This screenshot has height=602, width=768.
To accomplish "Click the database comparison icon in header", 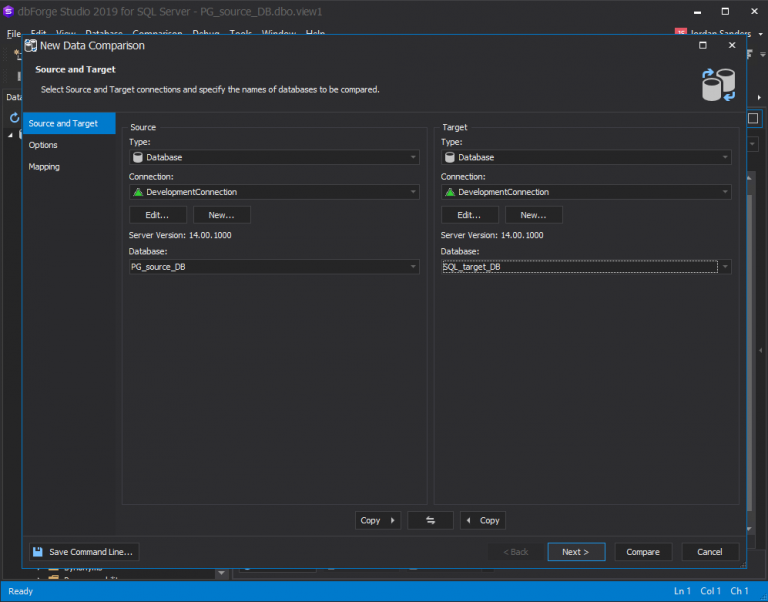I will (x=717, y=85).
